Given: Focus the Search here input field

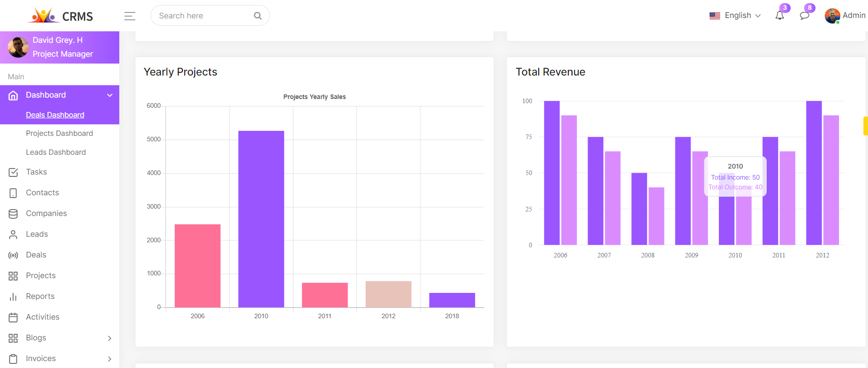Looking at the screenshot, I should coord(203,16).
